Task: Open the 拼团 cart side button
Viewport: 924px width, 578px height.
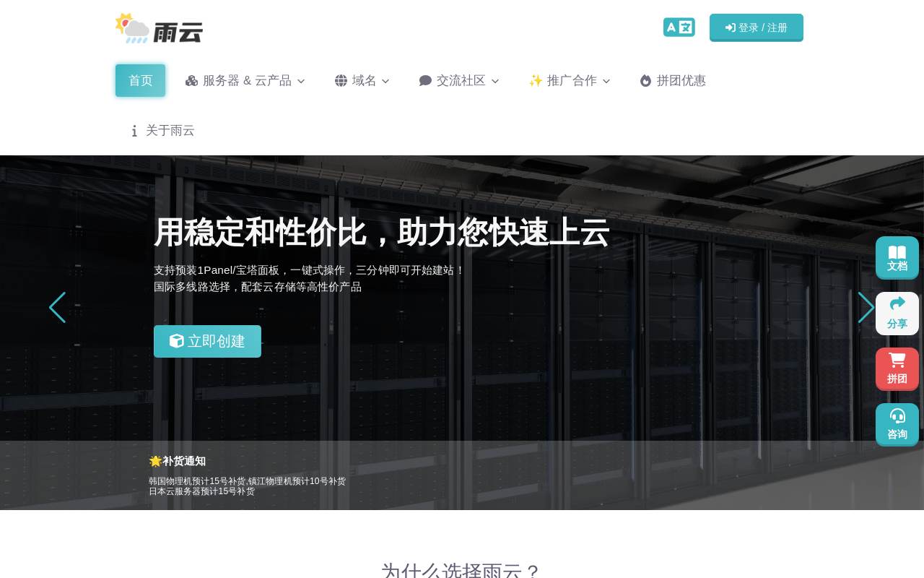Action: point(897,369)
